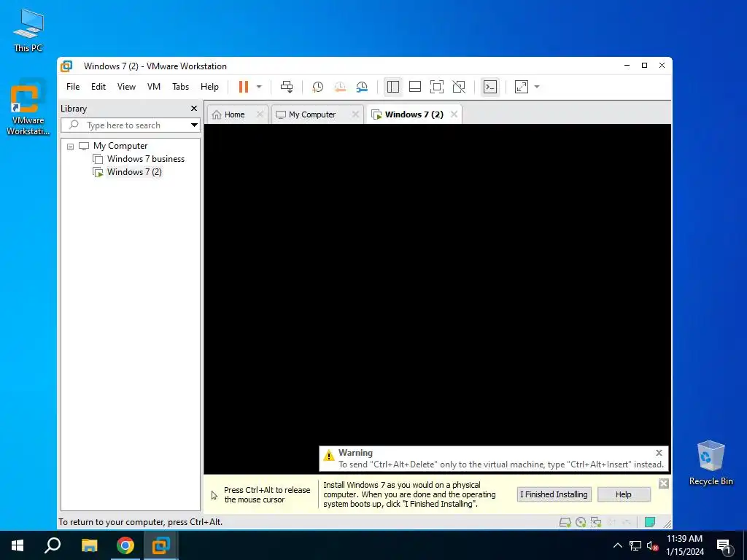Open the VM menu
Screen dimensions: 747x560
(x=154, y=87)
